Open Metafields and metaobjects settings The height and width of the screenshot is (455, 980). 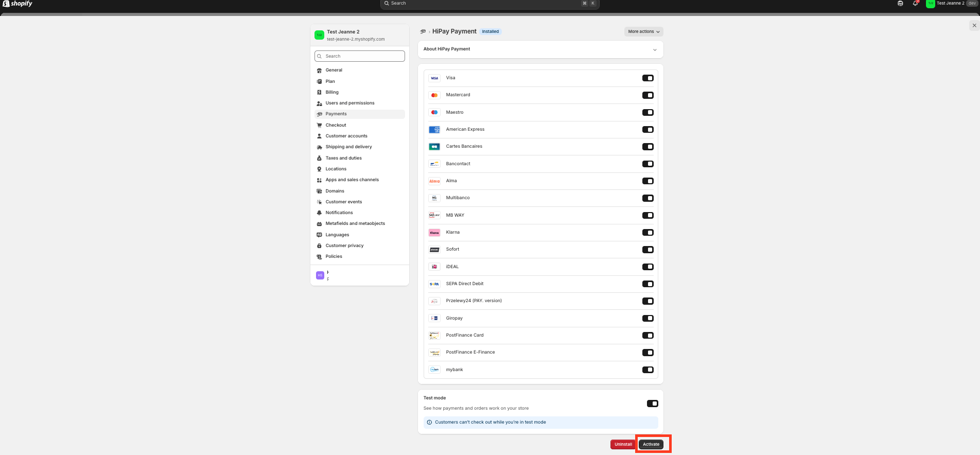pos(360,223)
